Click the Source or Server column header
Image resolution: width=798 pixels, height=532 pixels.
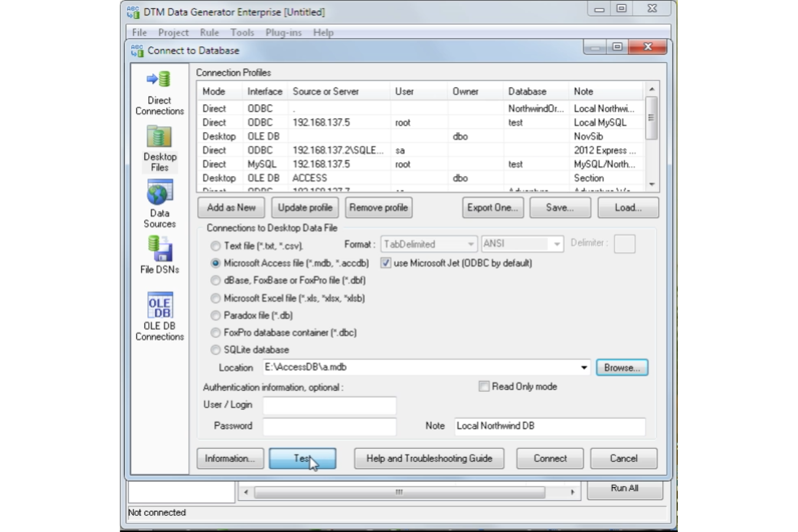(339, 92)
